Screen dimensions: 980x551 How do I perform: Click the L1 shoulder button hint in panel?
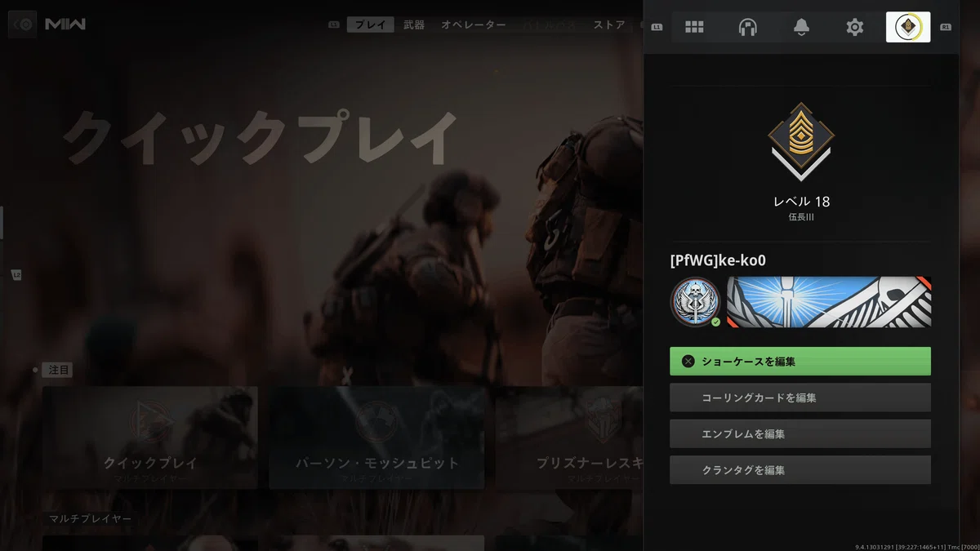tap(657, 27)
